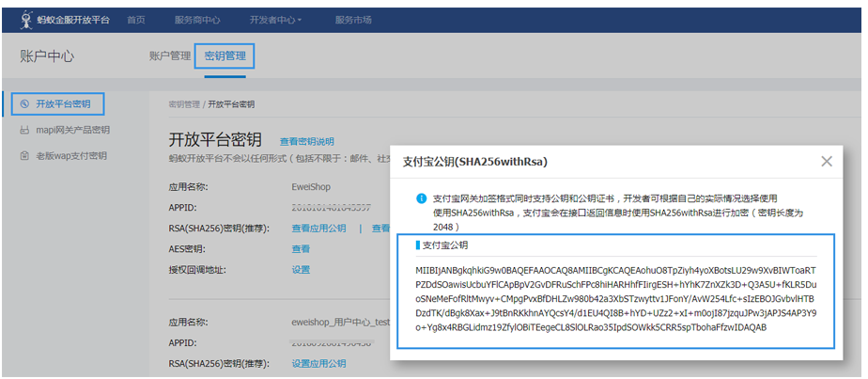Click the 蚂蚁金服开放平台 brand text
Image resolution: width=868 pixels, height=379 pixels.
coord(73,20)
